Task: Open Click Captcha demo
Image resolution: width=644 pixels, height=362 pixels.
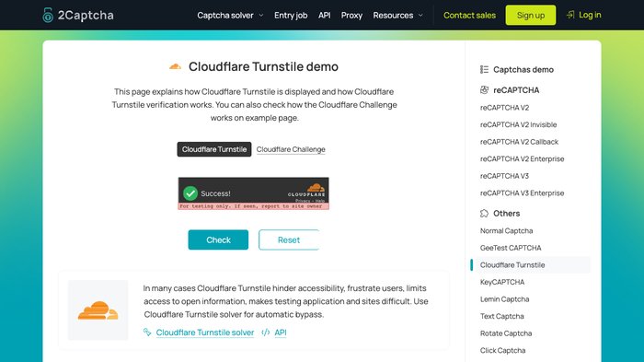Action: 502,350
